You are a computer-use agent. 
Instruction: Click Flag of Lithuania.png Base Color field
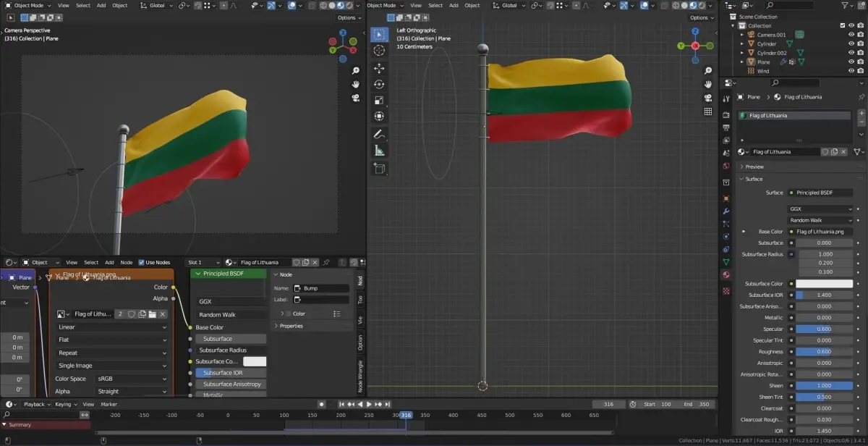coord(821,232)
